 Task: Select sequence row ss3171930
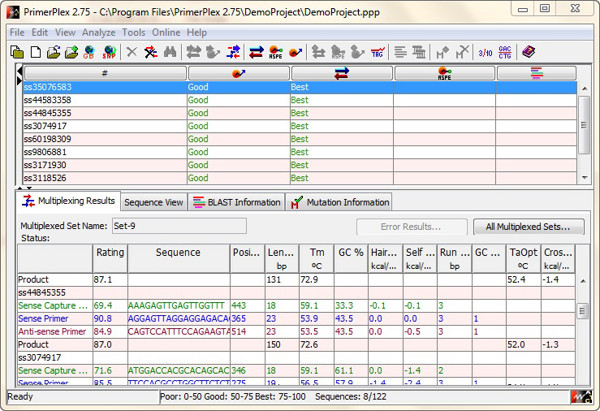[x=300, y=165]
